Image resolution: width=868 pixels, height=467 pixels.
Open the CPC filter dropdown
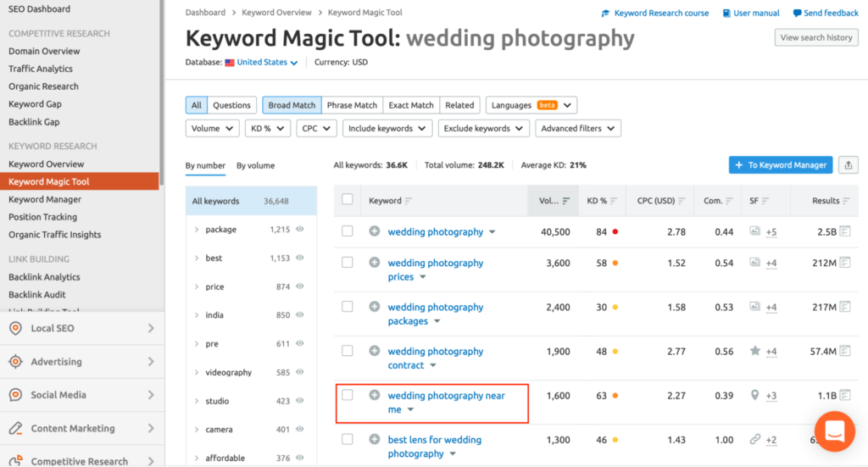click(316, 128)
